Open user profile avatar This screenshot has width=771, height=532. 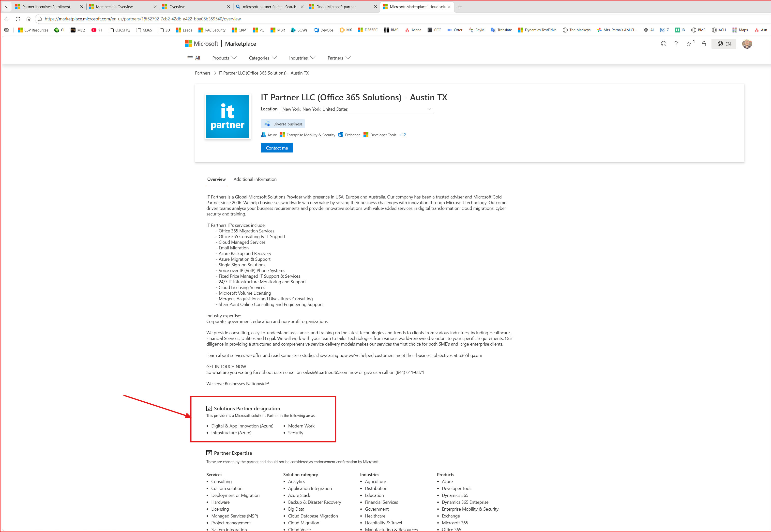click(x=747, y=44)
